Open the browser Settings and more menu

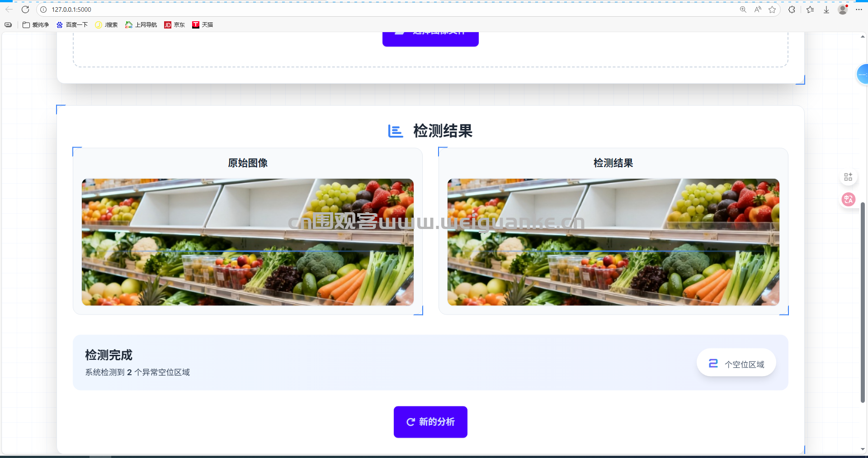[859, 10]
